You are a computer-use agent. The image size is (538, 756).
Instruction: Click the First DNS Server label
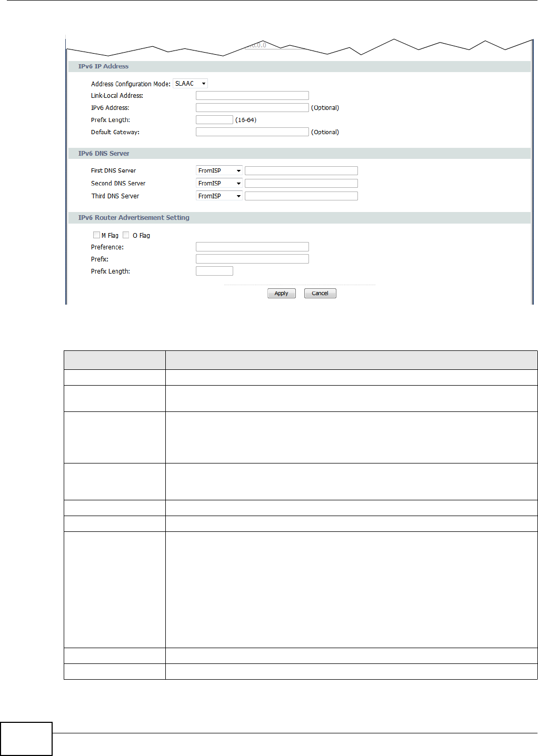click(x=113, y=170)
